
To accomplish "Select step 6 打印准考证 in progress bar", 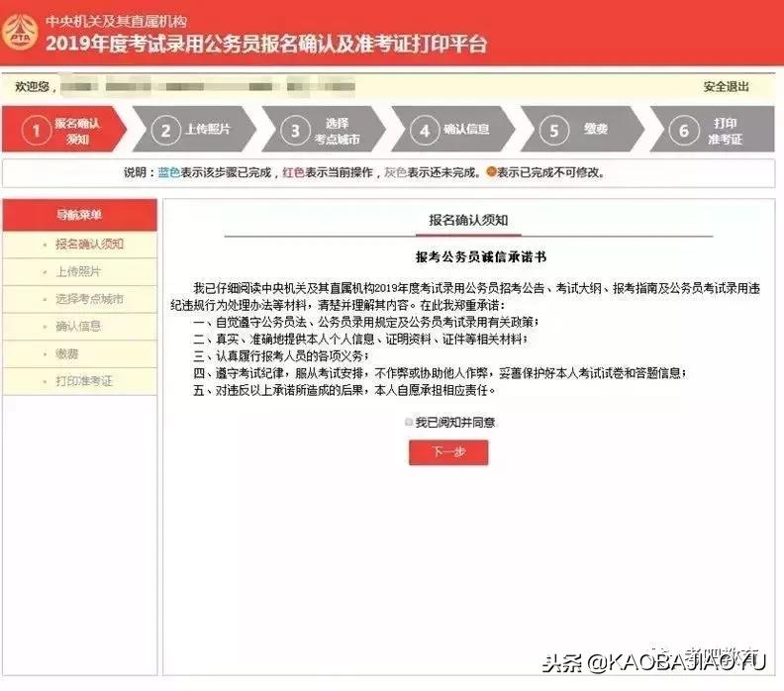I will pos(712,130).
